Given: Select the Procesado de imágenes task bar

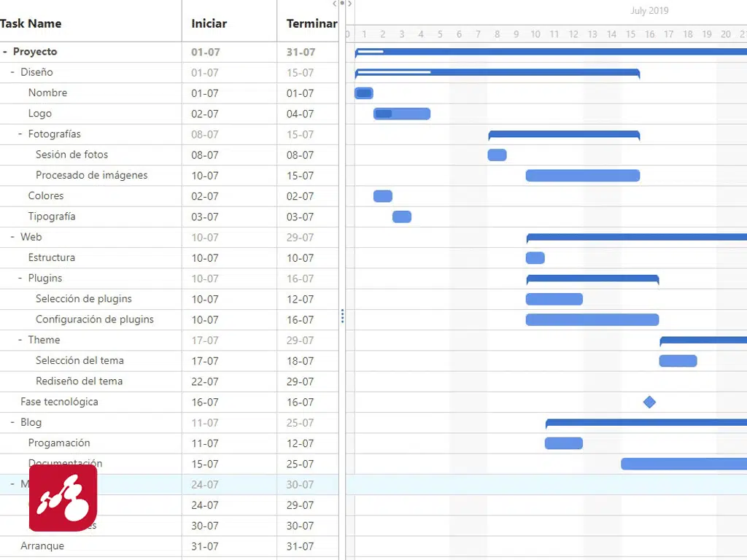Looking at the screenshot, I should tap(582, 176).
